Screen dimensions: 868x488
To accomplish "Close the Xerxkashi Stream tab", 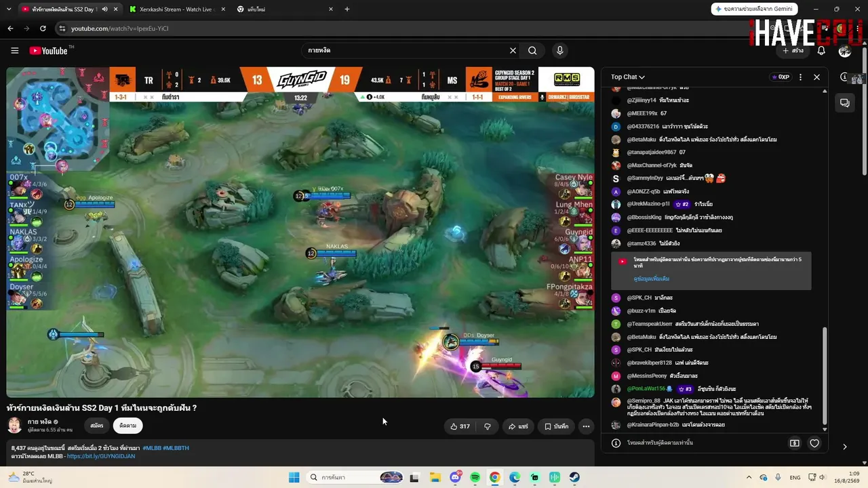I will [222, 9].
